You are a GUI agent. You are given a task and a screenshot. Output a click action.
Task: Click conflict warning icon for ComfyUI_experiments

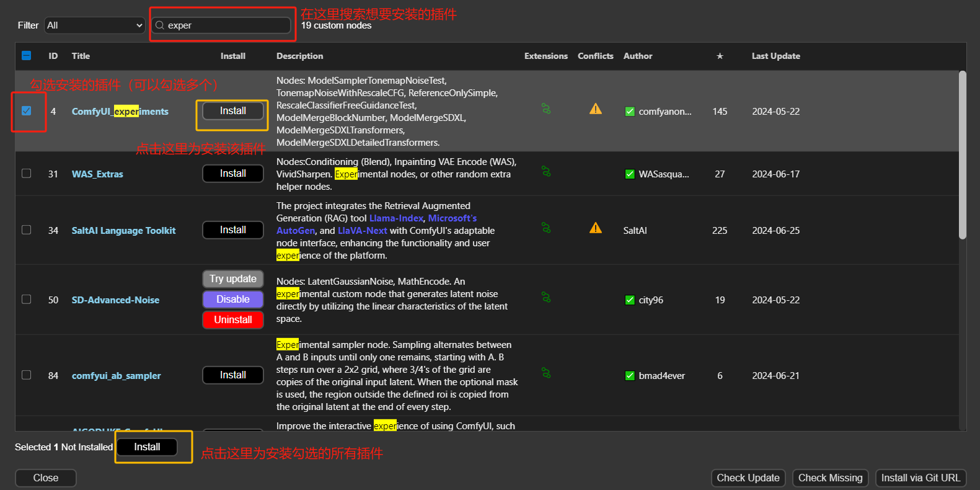click(596, 110)
